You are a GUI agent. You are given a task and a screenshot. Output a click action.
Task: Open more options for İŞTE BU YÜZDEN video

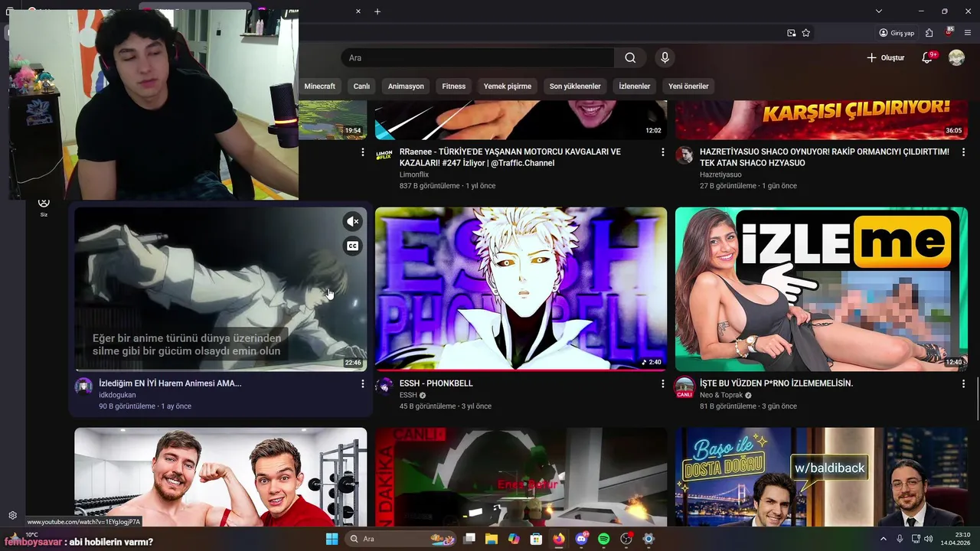(x=962, y=383)
